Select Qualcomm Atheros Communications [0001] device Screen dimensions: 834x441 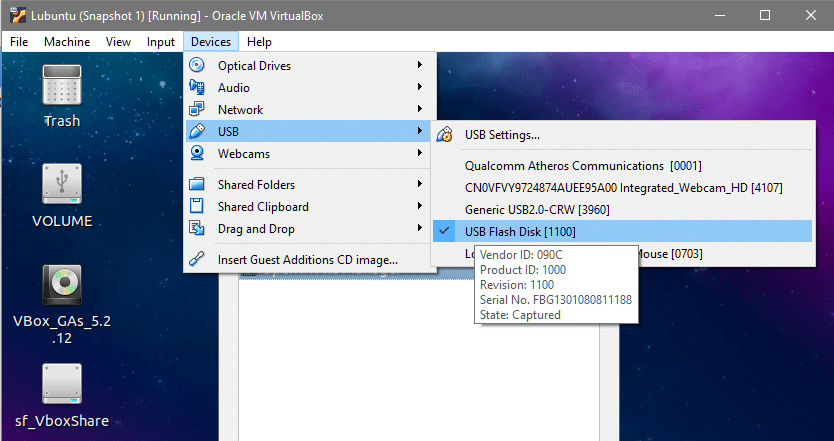click(584, 165)
